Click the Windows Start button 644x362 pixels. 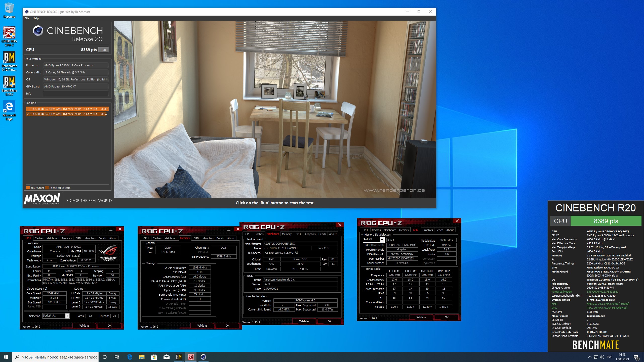[x=6, y=357]
